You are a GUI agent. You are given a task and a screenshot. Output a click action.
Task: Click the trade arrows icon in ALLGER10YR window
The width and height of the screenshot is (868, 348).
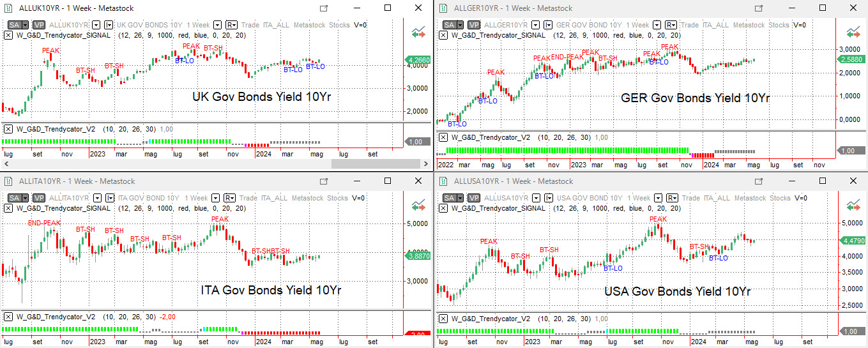(853, 32)
